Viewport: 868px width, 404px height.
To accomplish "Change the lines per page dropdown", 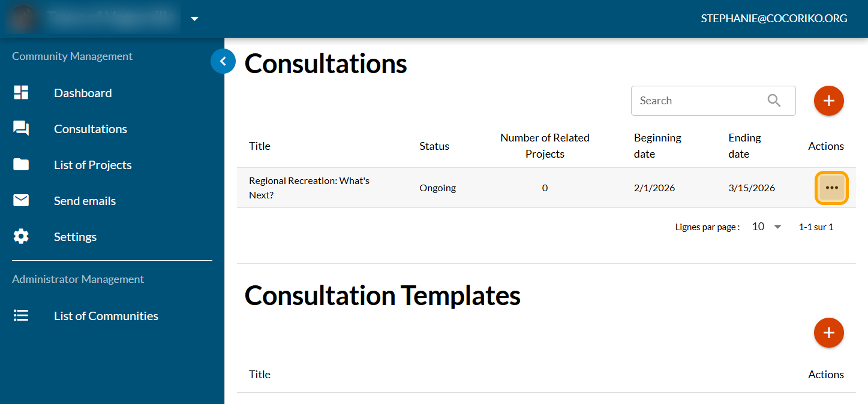I will (x=767, y=227).
